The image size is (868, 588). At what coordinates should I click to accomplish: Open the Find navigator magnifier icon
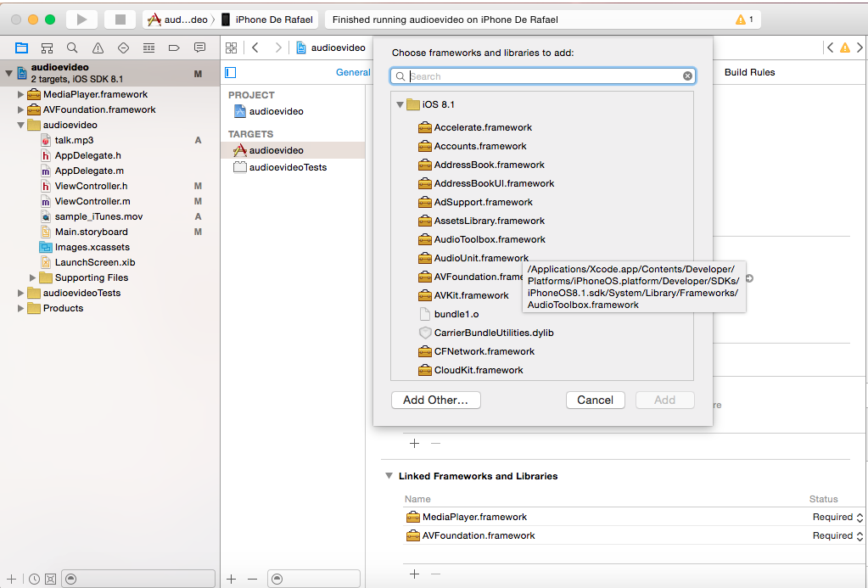[x=72, y=48]
